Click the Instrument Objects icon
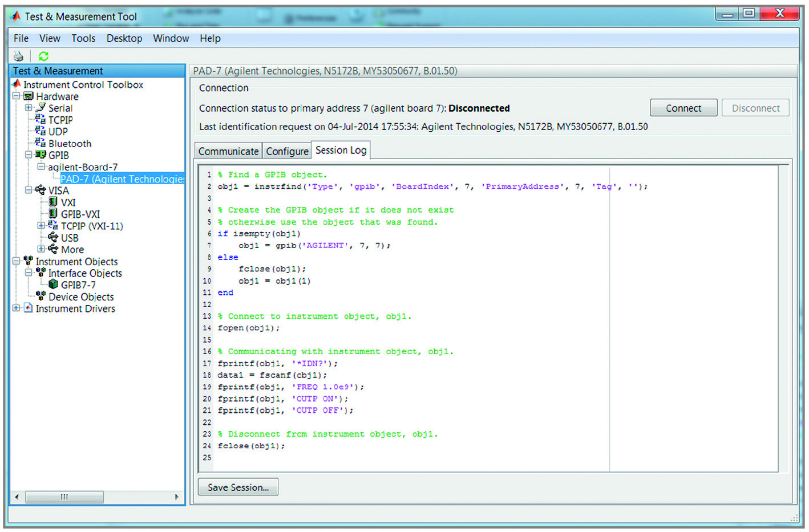809x532 pixels. click(28, 261)
